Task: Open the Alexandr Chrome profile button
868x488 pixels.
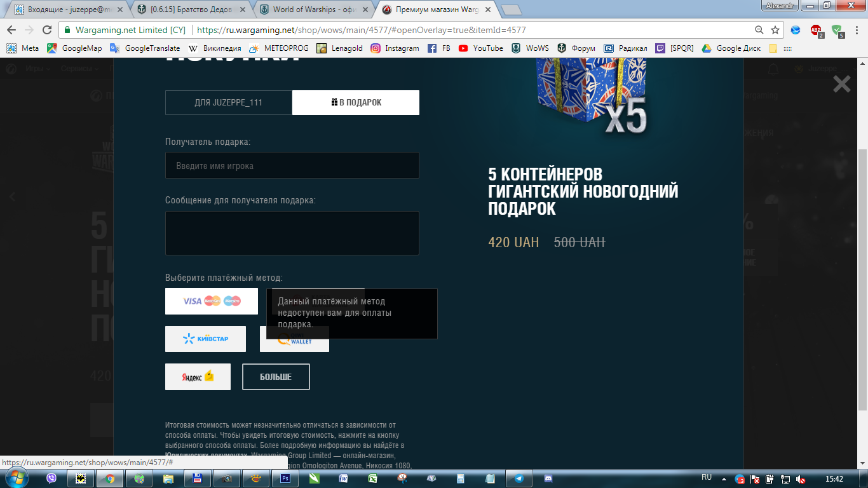Action: click(x=779, y=5)
